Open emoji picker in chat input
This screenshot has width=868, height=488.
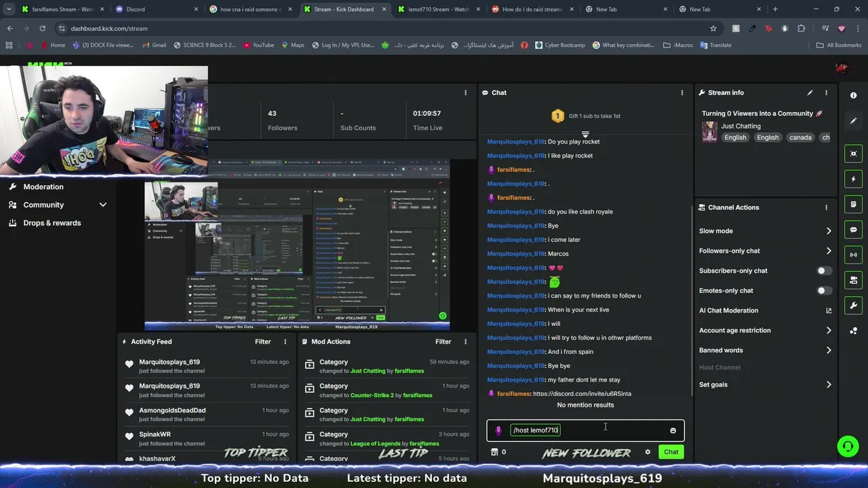(673, 430)
